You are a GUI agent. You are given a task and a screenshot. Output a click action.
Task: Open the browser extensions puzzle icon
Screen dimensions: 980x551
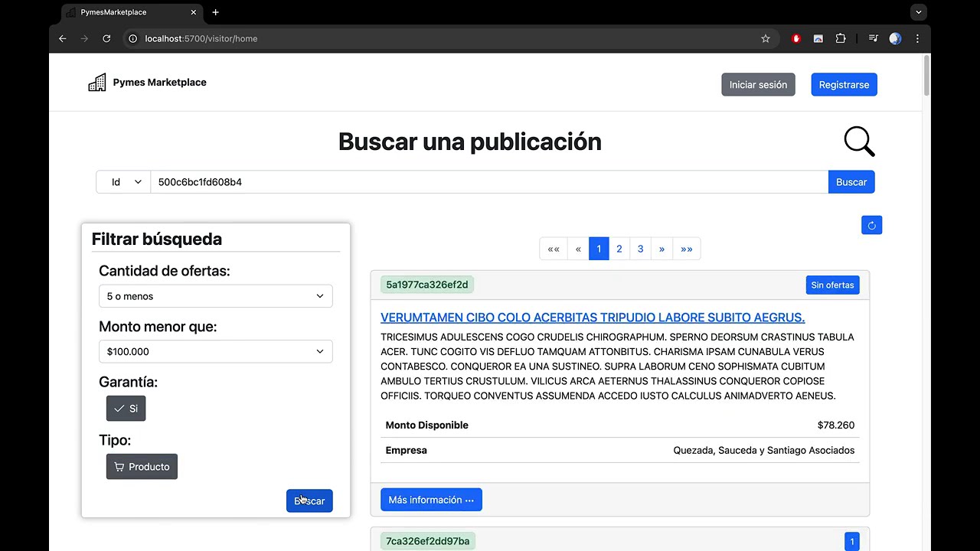[x=841, y=38]
